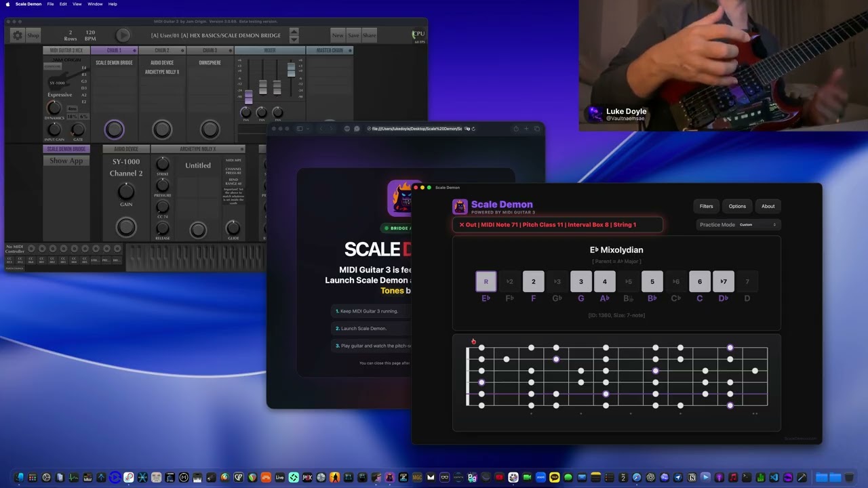Select the Mixer tab
The height and width of the screenshot is (488, 868).
270,50
